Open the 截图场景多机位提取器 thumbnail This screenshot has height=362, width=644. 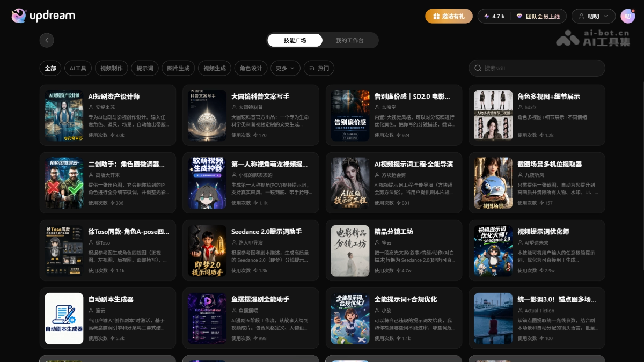pyautogui.click(x=493, y=183)
